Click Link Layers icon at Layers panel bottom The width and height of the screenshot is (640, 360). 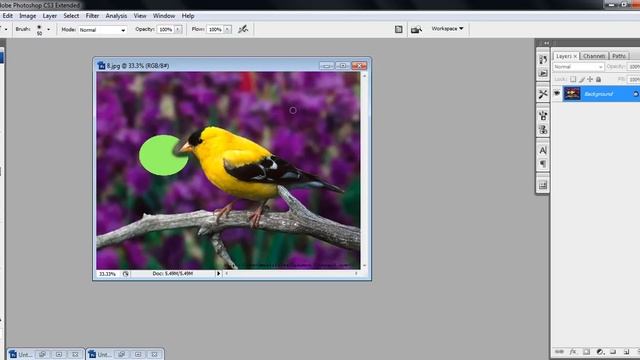[559, 351]
